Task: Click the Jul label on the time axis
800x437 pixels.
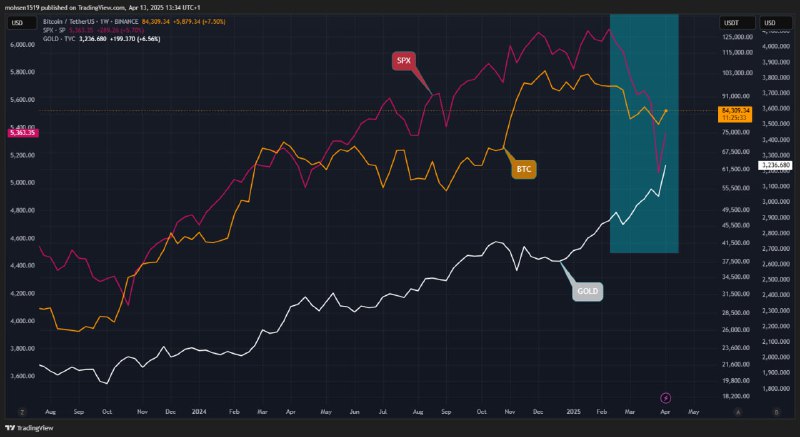Action: tap(383, 412)
